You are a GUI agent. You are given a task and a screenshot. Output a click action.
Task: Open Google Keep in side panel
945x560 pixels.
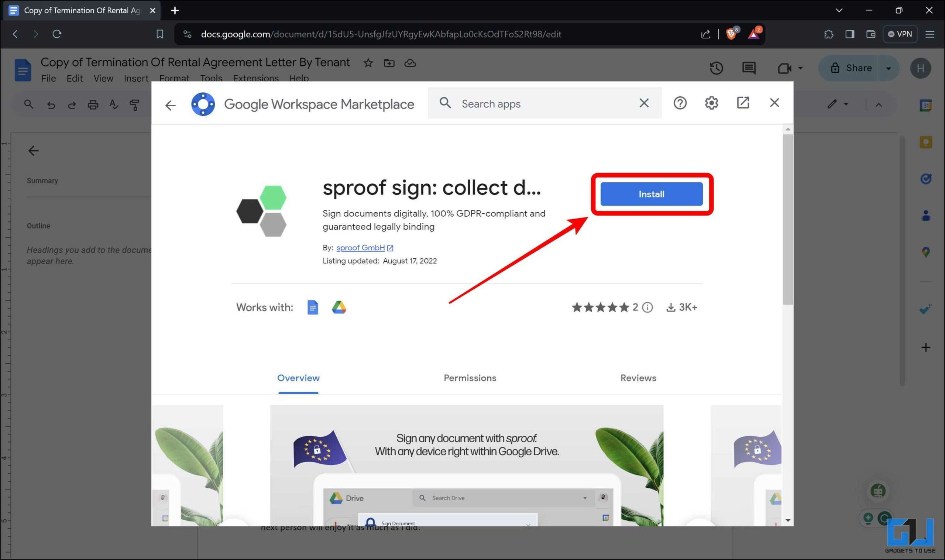925,142
